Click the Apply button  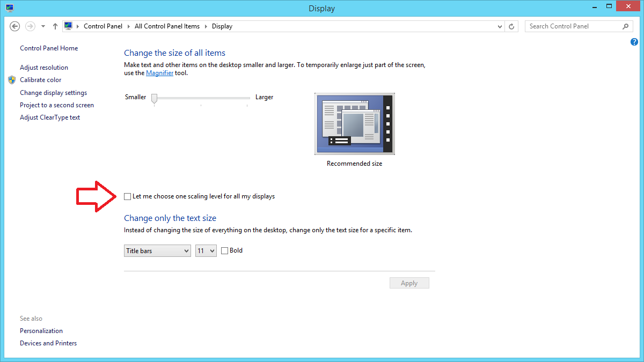pos(409,283)
